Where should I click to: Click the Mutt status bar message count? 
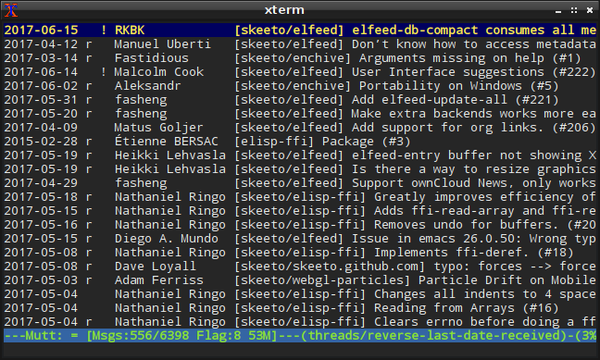tap(137, 336)
